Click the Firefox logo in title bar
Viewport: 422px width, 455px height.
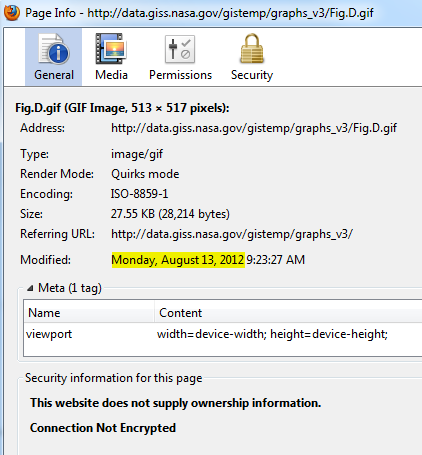12,13
